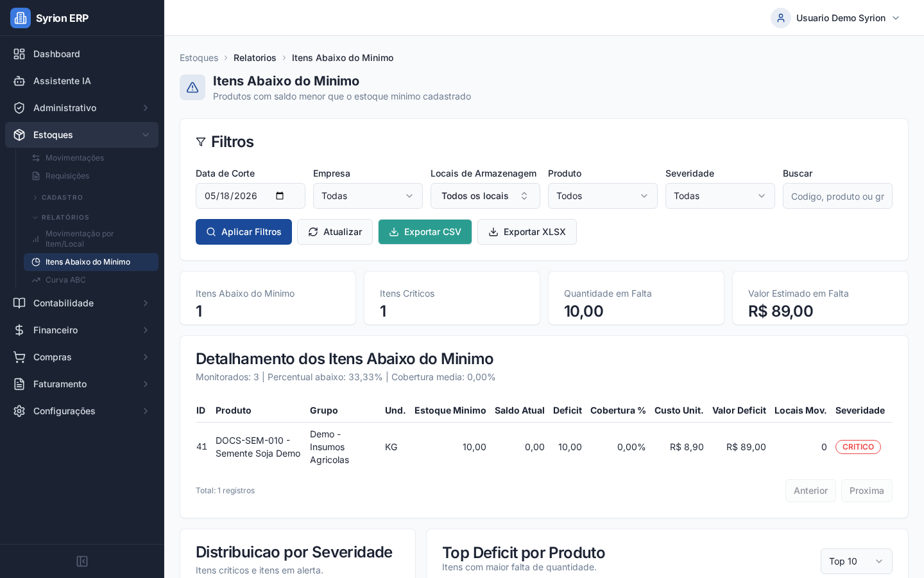Select Itens Abaixo do Minimo sidebar entry
Viewport: 924px width, 578px height.
click(91, 262)
